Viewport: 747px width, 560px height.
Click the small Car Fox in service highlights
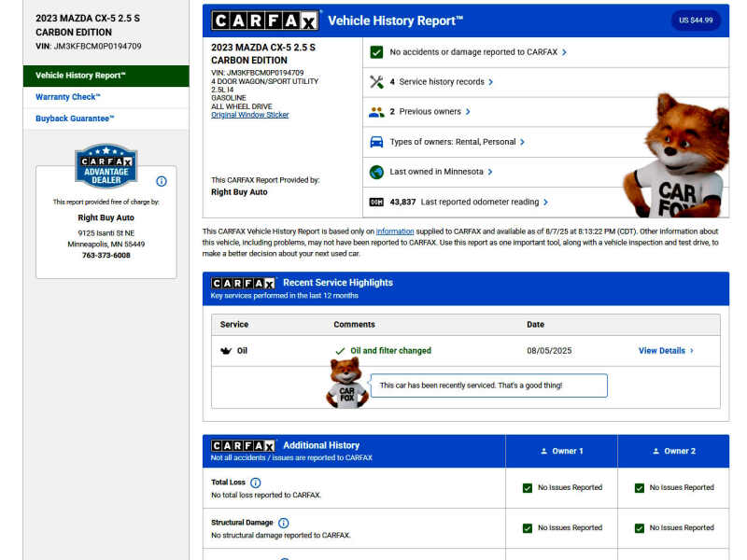(x=347, y=383)
